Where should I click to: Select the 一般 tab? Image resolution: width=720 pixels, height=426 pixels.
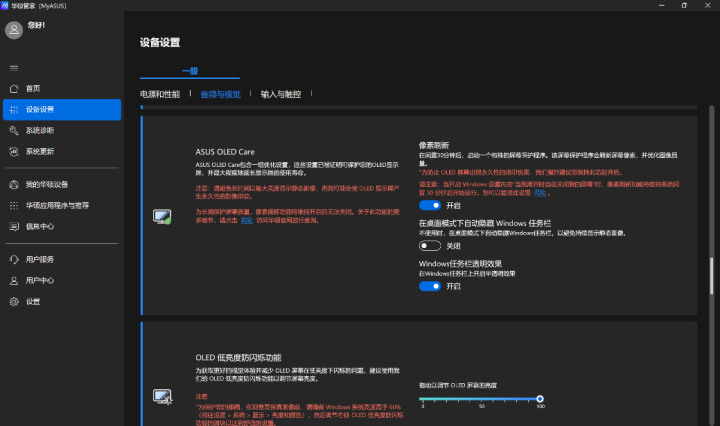tap(190, 71)
